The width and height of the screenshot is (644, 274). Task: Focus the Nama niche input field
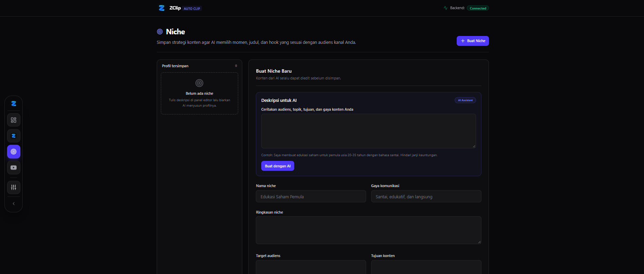click(x=311, y=197)
